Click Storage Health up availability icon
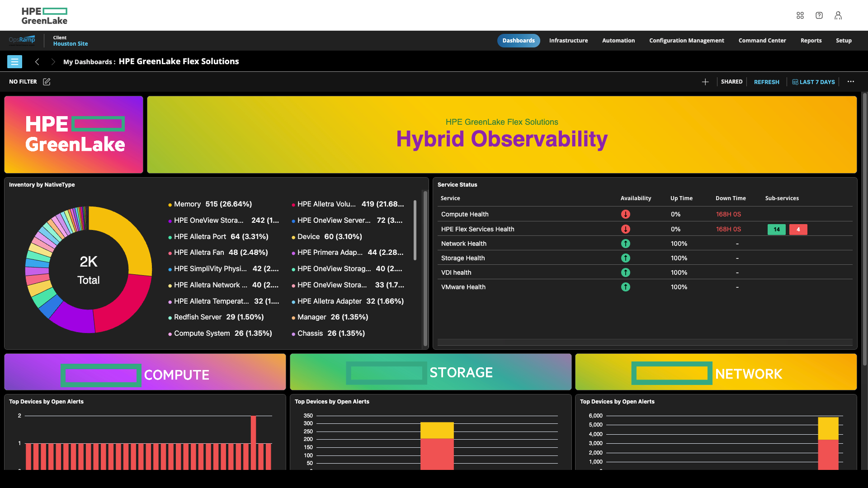This screenshot has width=868, height=488. point(625,258)
